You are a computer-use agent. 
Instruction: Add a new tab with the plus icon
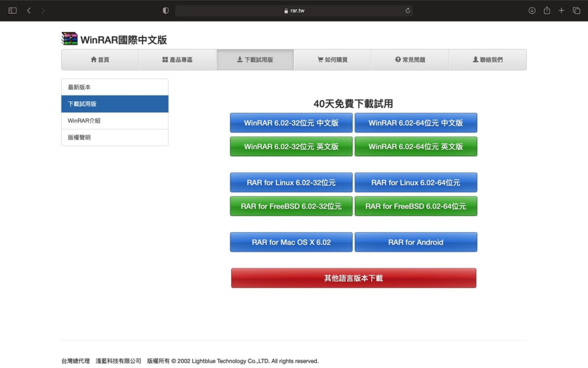[562, 10]
